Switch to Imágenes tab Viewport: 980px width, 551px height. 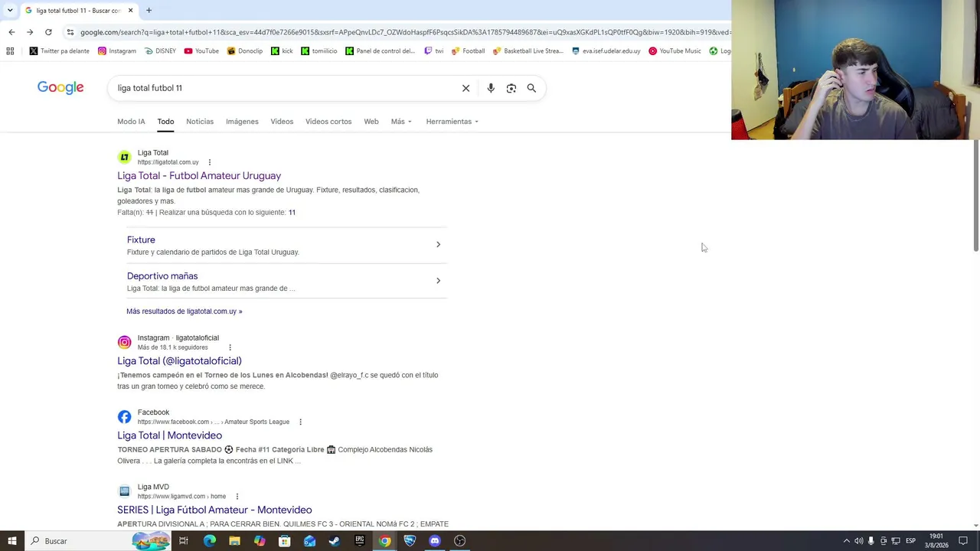(x=242, y=122)
